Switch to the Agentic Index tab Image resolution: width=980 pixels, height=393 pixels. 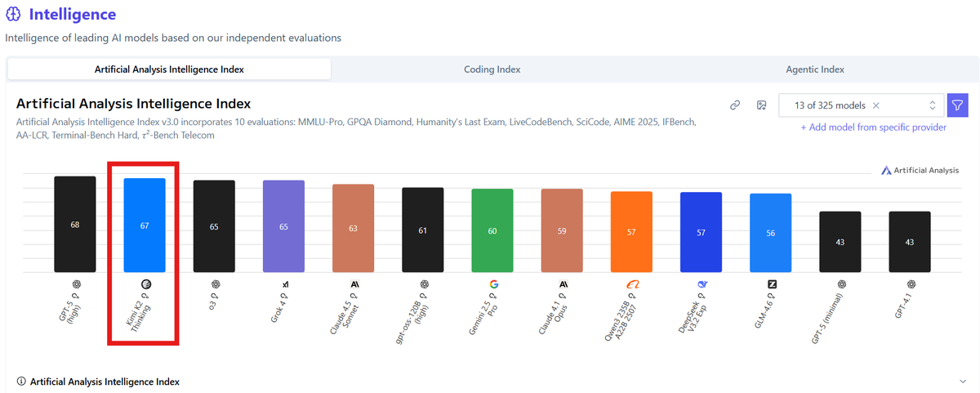pos(815,69)
